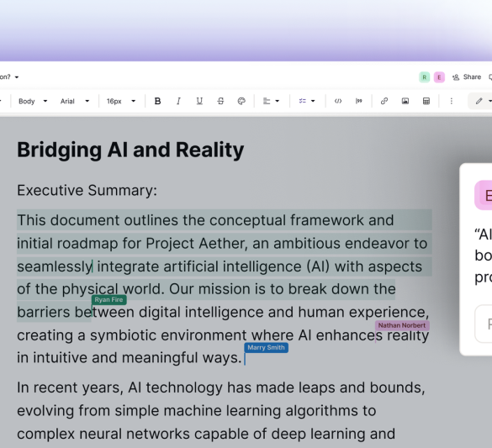Click the pink E collaborator avatar

[x=439, y=77]
